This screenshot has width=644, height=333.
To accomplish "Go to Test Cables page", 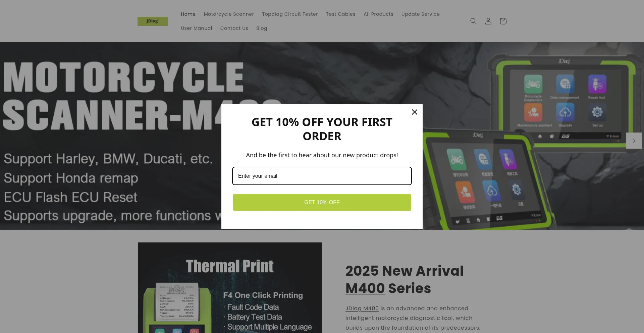I will click(340, 14).
